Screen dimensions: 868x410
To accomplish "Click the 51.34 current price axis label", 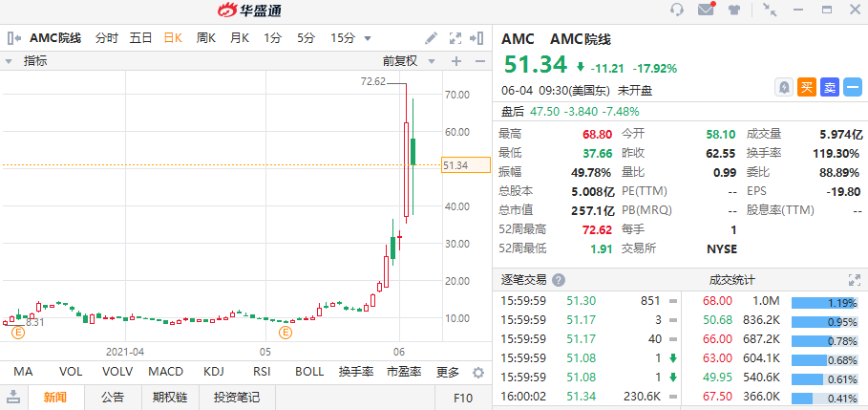I will pos(466,165).
